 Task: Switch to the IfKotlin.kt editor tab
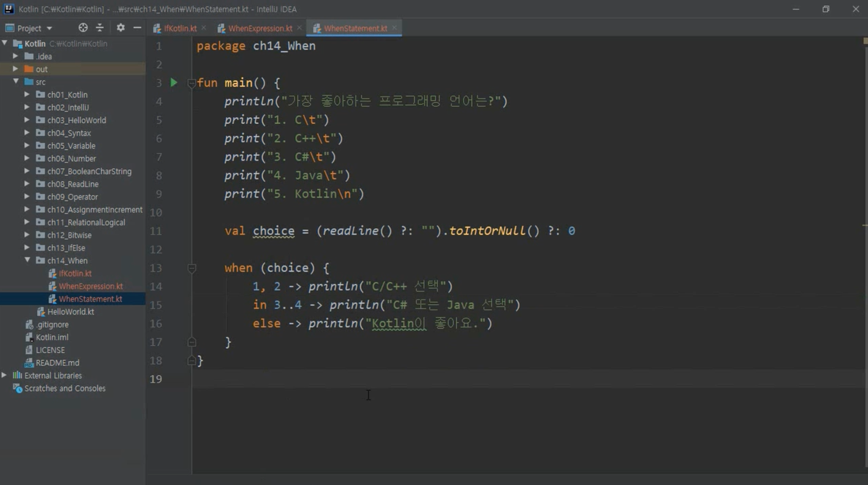tap(180, 29)
